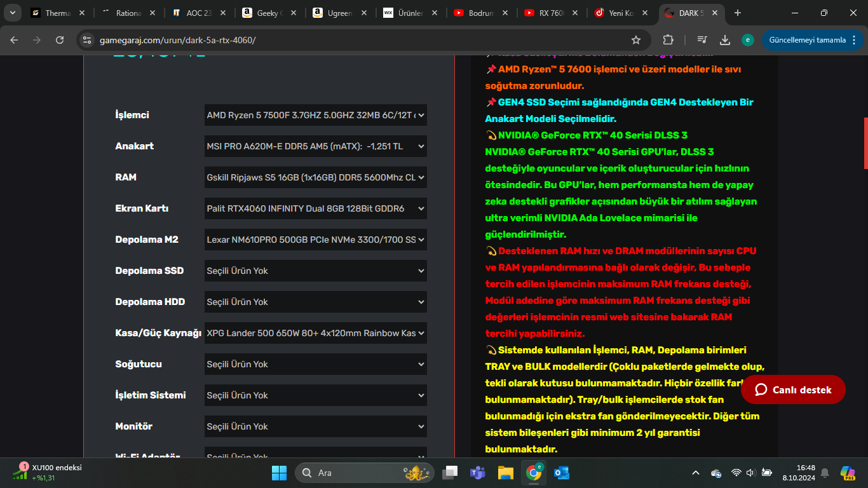Screen dimensions: 868x488
Task: Open the Chrome profile avatar
Action: coord(748,40)
